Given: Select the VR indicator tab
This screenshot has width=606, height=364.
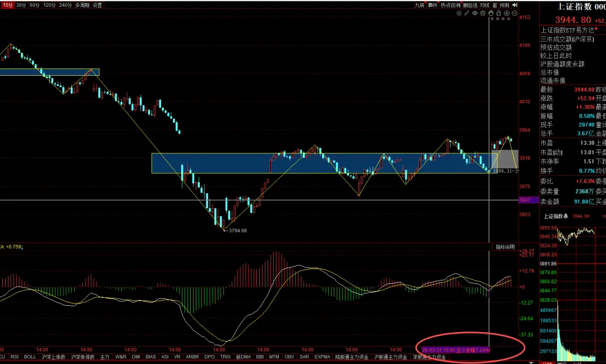Looking at the screenshot, I should point(177,357).
